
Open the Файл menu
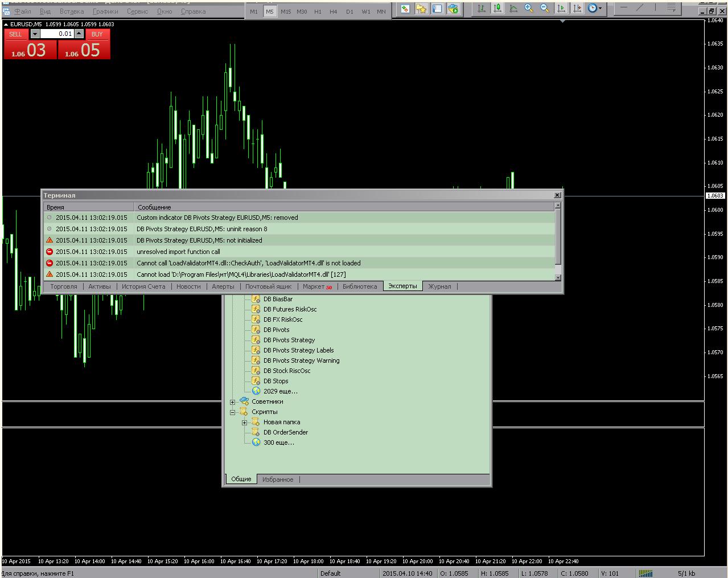click(x=23, y=11)
